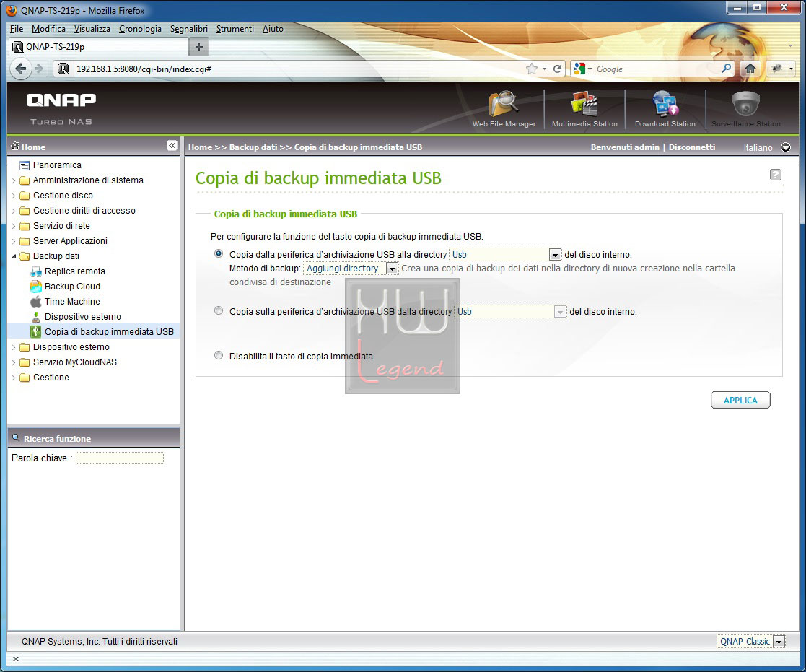
Task: Click the Backup Cloud icon
Action: [35, 287]
